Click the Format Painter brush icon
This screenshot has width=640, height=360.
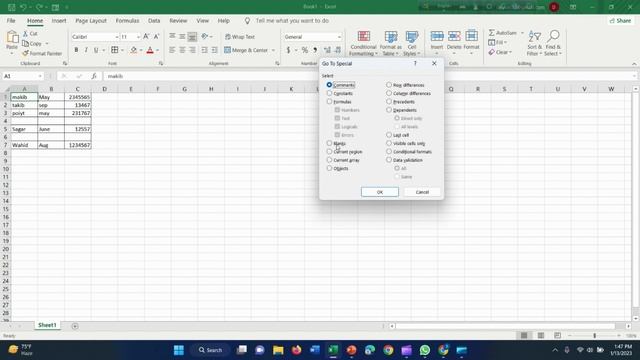pyautogui.click(x=25, y=53)
